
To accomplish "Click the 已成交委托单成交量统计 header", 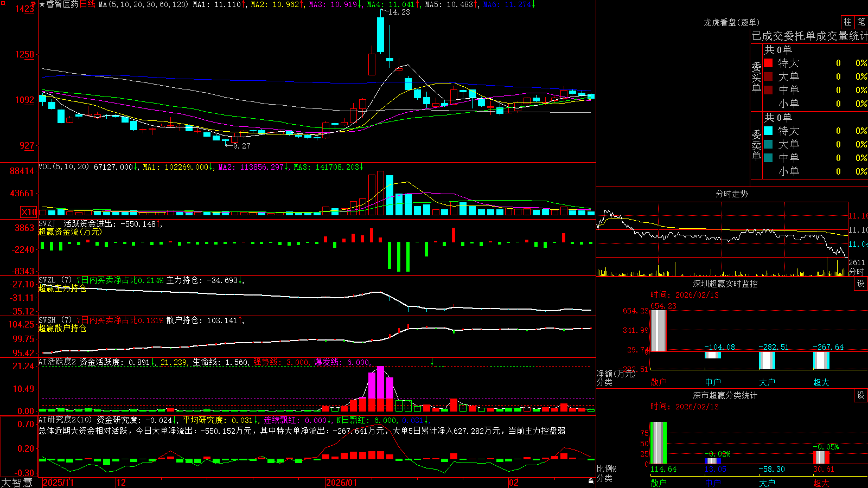I will 809,36.
